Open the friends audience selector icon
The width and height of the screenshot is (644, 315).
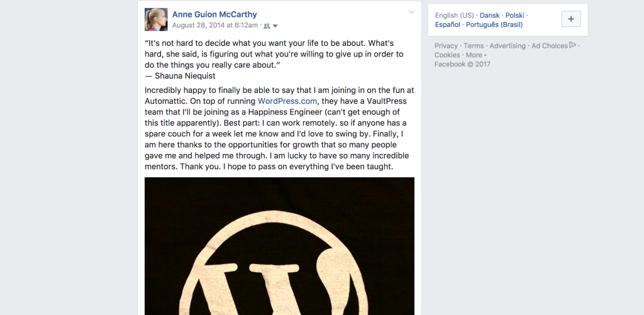(270, 26)
